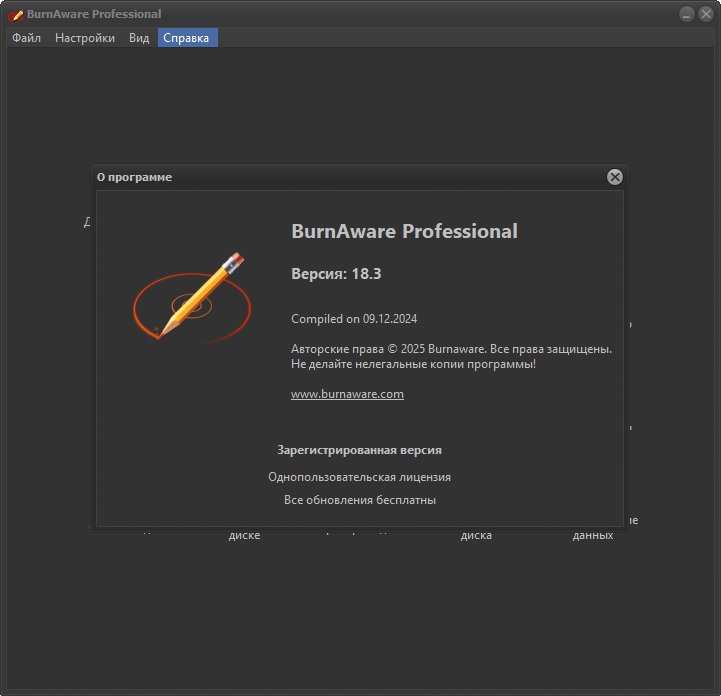Click the О программе dialog title bar

pyautogui.click(x=349, y=177)
